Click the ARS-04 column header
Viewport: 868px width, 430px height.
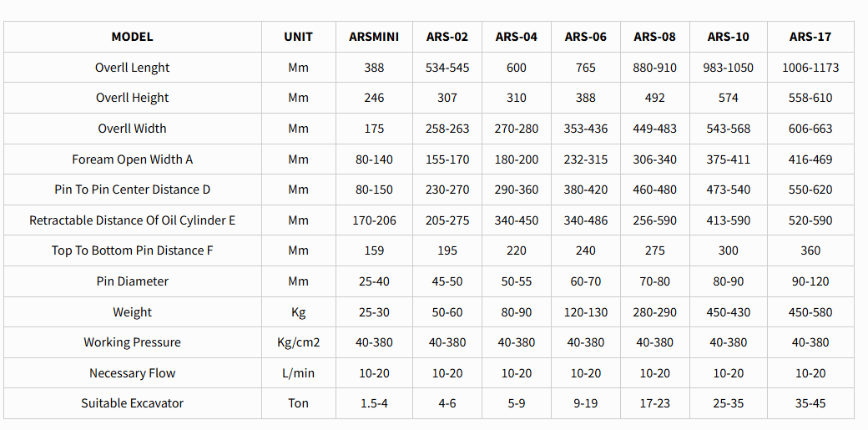[x=517, y=37]
